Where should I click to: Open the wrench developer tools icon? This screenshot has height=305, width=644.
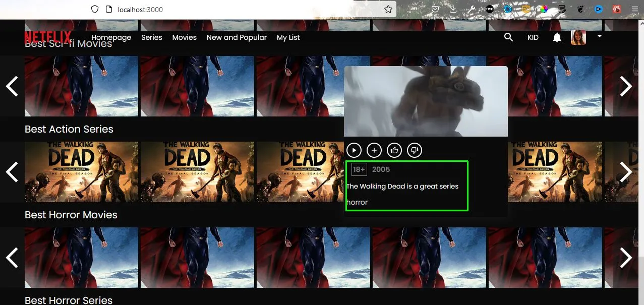[x=472, y=9]
